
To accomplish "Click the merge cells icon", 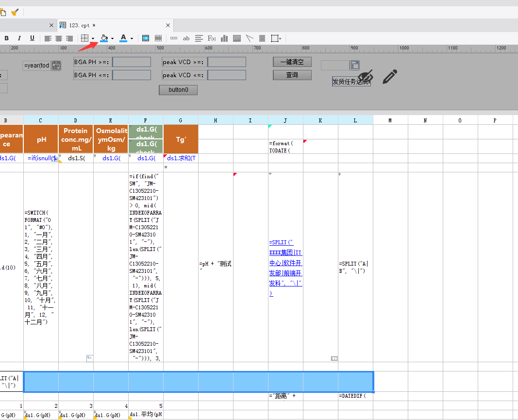I will pos(145,38).
